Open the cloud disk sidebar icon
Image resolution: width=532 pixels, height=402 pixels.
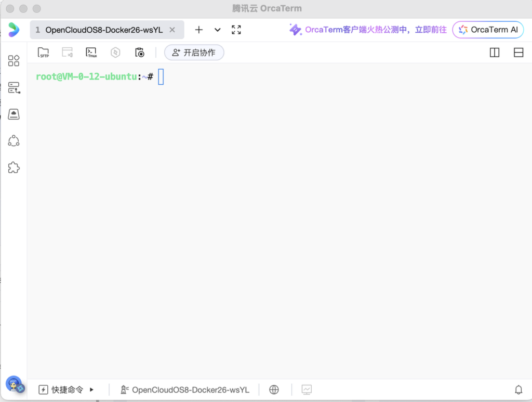tap(14, 114)
